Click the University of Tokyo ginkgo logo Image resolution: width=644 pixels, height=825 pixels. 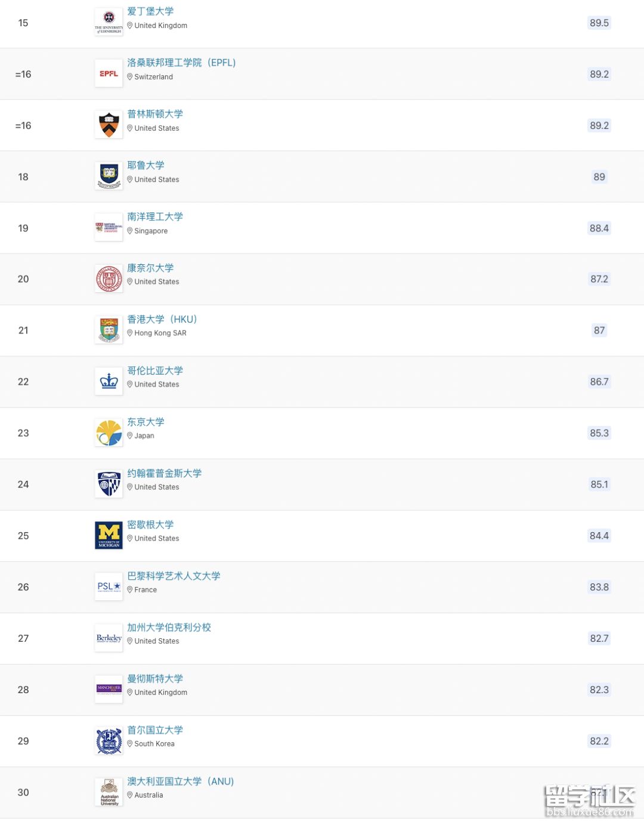tap(109, 433)
